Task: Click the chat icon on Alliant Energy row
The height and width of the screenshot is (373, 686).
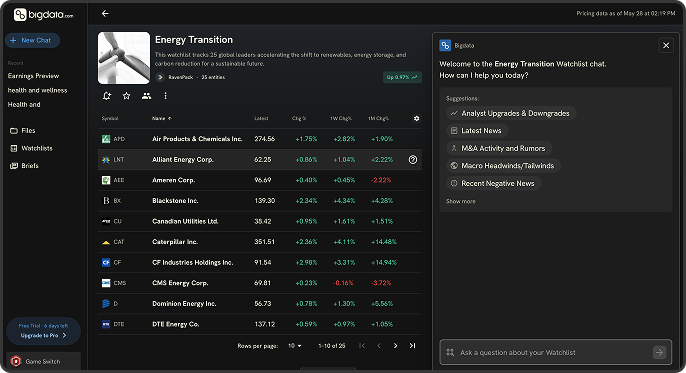Action: [413, 160]
